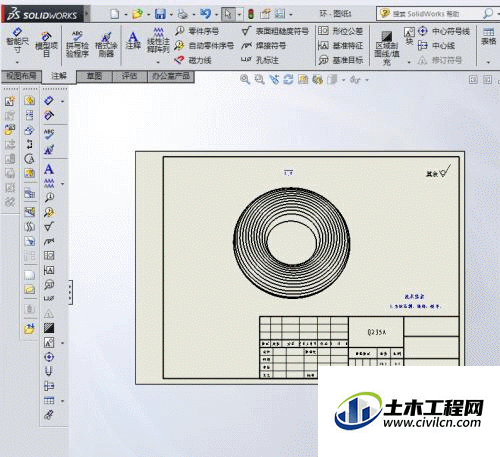
Task: Open the Sketch (草图) tab
Action: pos(94,76)
